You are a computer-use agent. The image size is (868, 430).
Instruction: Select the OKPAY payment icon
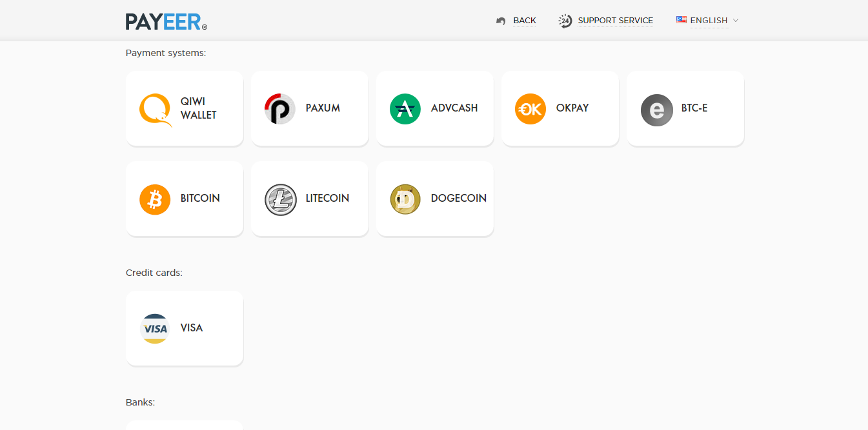coord(530,110)
